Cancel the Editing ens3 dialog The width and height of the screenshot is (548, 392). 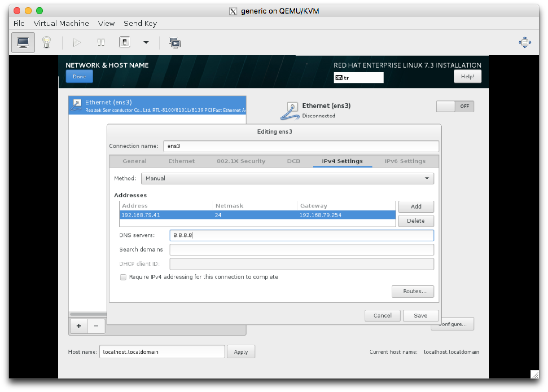click(382, 316)
